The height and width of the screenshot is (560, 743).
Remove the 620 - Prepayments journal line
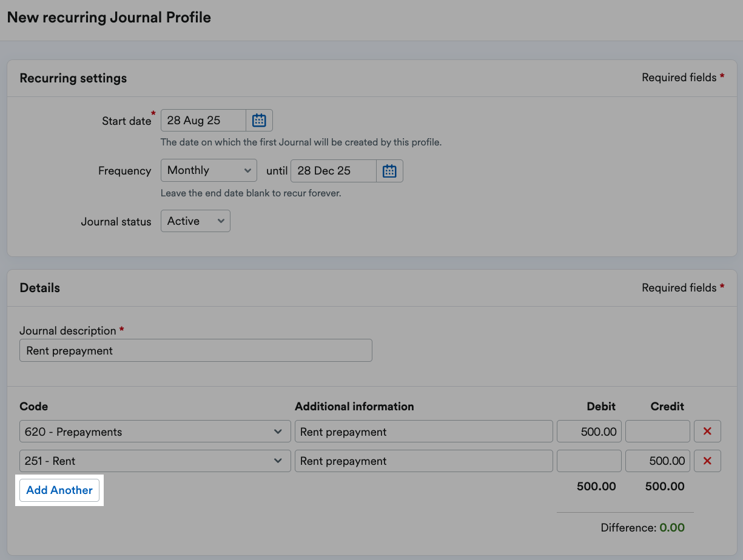[707, 431]
